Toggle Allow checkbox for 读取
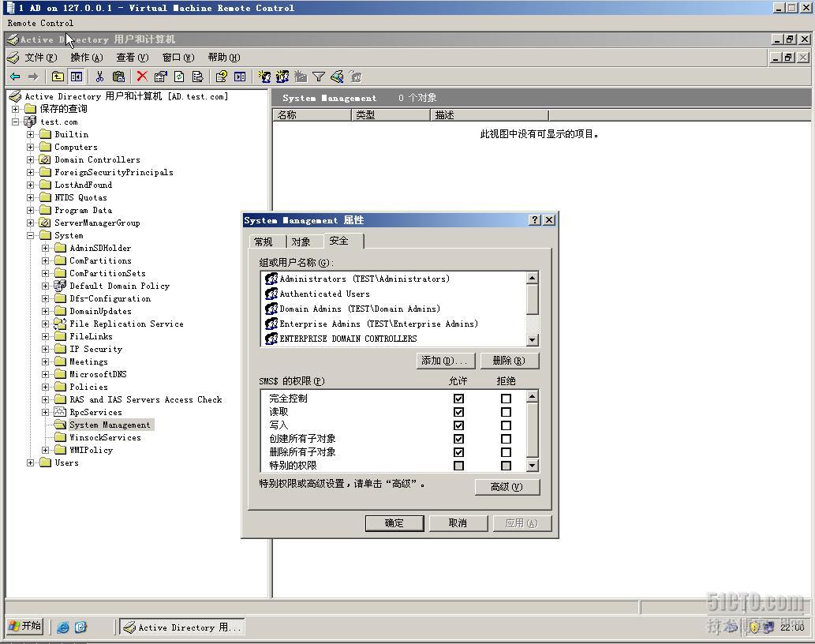815x644 pixels. (x=458, y=412)
